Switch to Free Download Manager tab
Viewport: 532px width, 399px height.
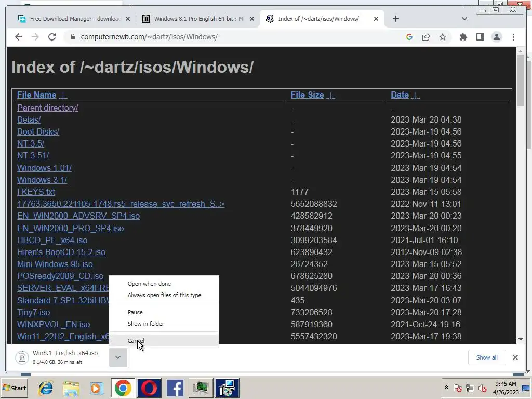[x=75, y=19]
